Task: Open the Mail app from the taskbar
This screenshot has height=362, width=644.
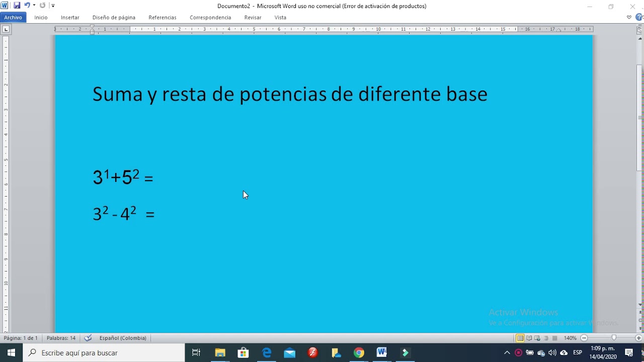Action: click(x=289, y=352)
